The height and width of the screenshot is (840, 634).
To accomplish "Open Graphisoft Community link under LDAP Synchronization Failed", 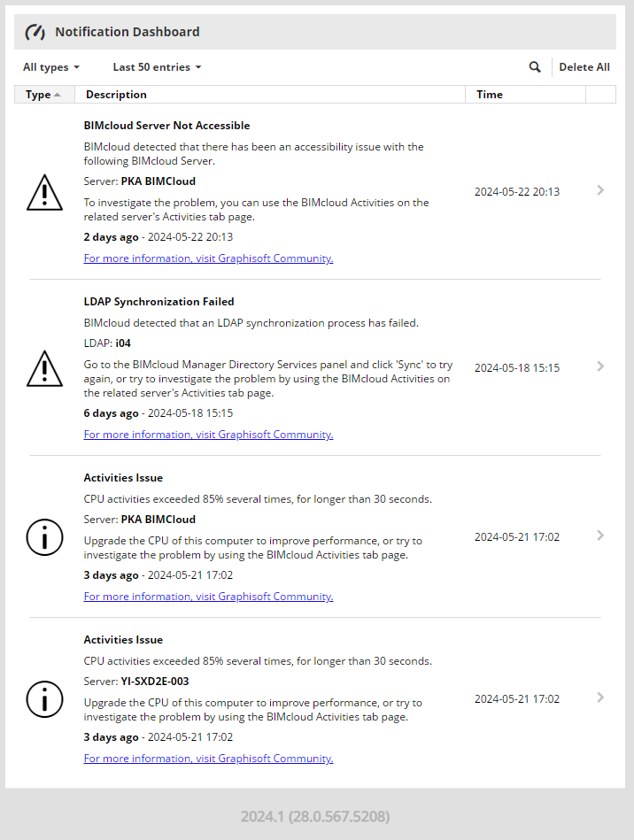I will 208,435.
